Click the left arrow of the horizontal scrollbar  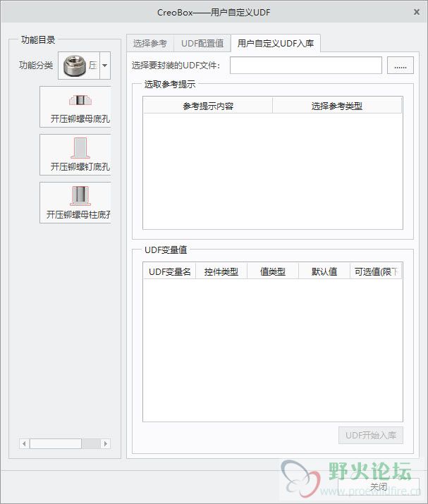(24, 444)
